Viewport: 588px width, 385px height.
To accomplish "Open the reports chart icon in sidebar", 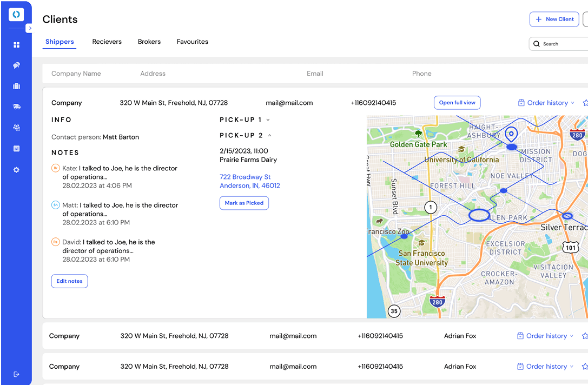I will click(16, 149).
